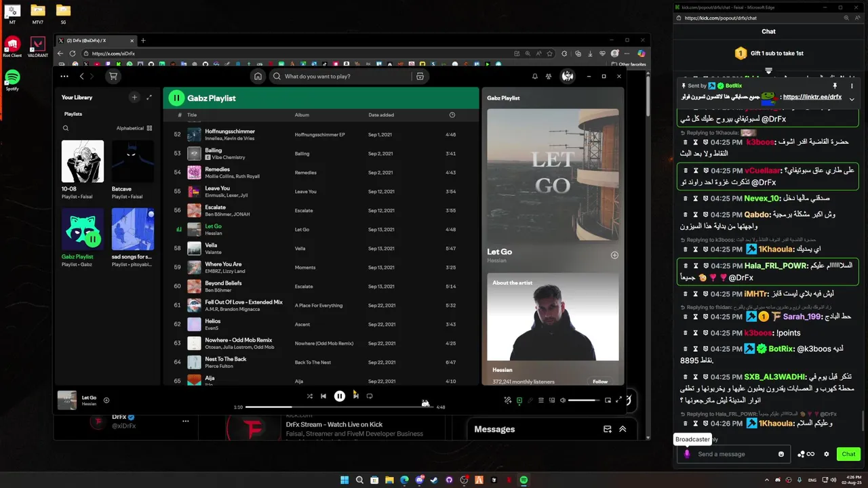This screenshot has width=868, height=488.
Task: Open the Batcave playlist
Action: 133,170
